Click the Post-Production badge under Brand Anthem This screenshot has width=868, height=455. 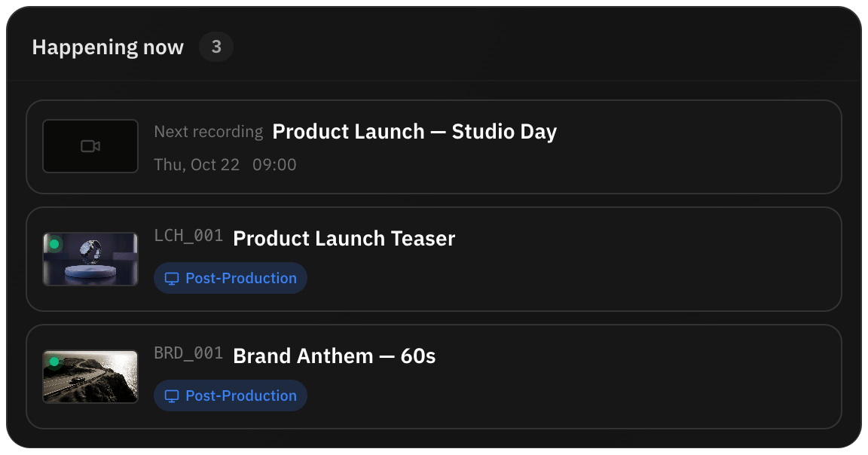coord(231,395)
